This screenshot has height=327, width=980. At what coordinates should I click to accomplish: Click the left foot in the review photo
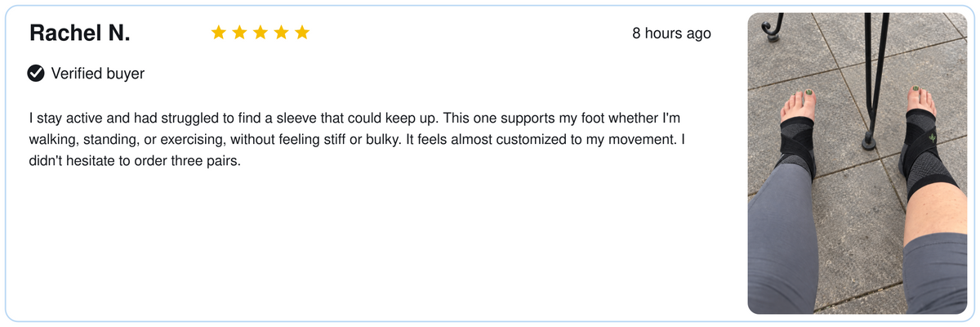795,131
